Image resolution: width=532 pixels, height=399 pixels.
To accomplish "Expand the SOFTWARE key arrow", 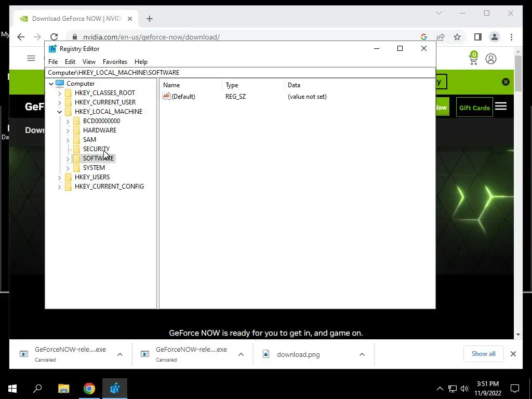I will [x=68, y=158].
